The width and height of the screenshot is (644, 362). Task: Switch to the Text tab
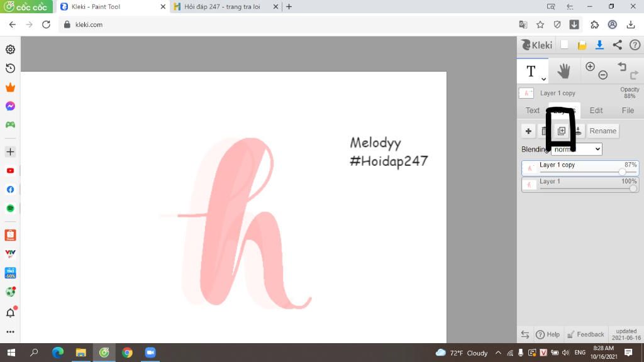click(x=532, y=111)
